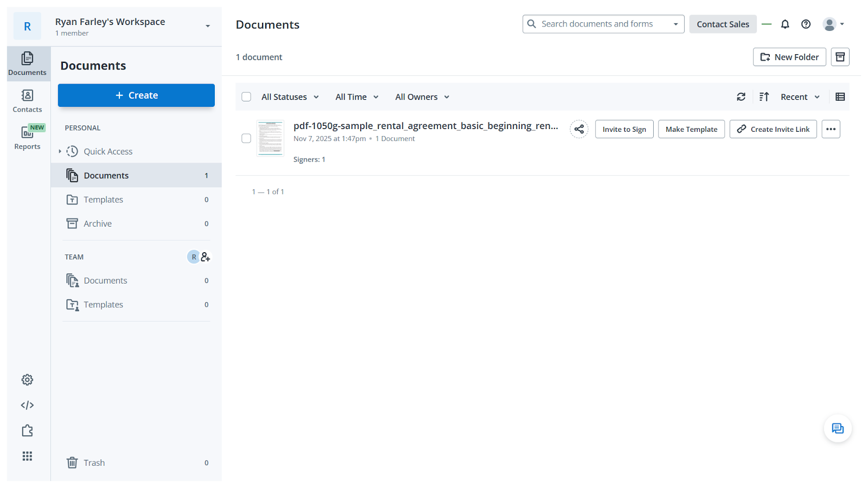Open the Contacts section icon
The height and width of the screenshot is (488, 868).
pos(27,100)
